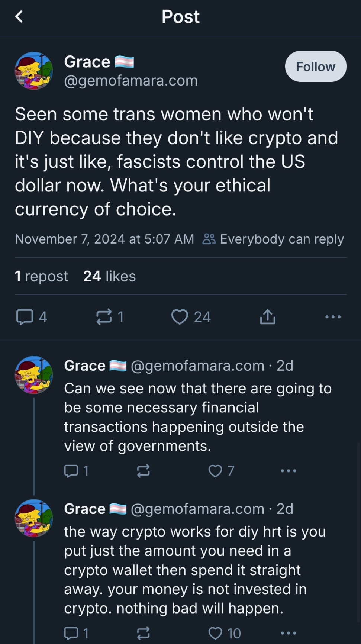Share the main post
Viewport: 361px width, 644px height.
click(x=268, y=317)
